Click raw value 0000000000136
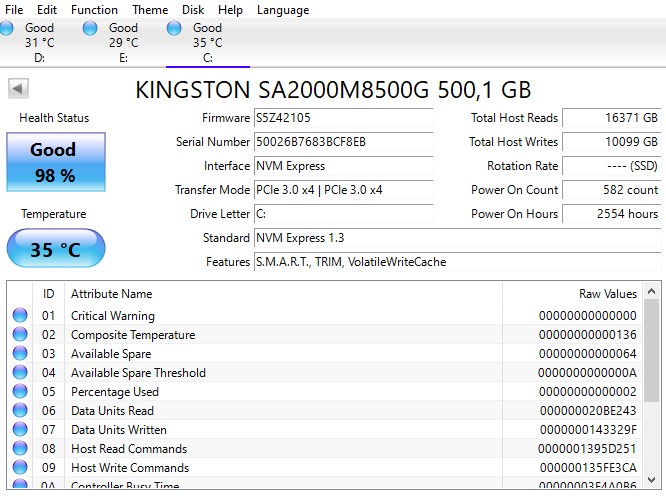The height and width of the screenshot is (498, 666). tap(587, 335)
